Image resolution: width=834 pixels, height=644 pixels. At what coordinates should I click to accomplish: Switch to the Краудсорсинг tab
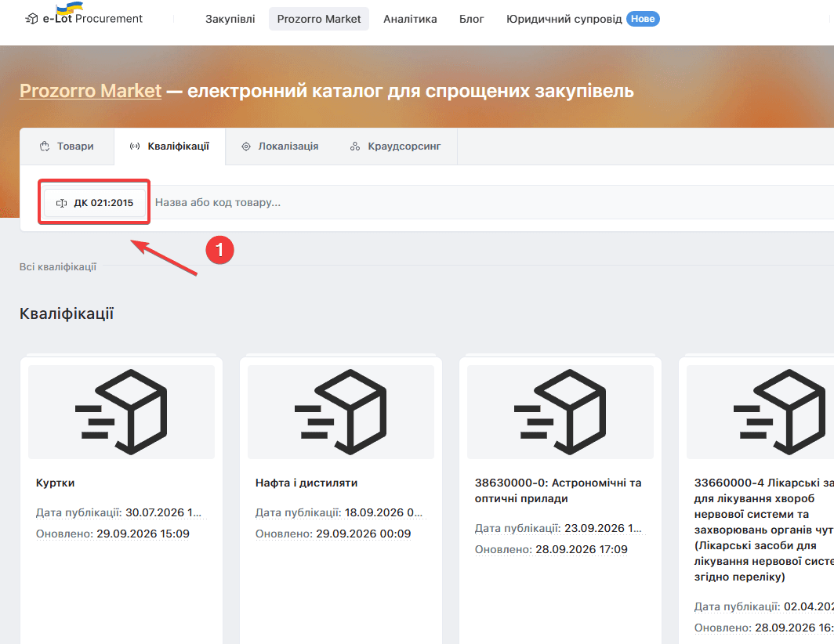pos(395,147)
